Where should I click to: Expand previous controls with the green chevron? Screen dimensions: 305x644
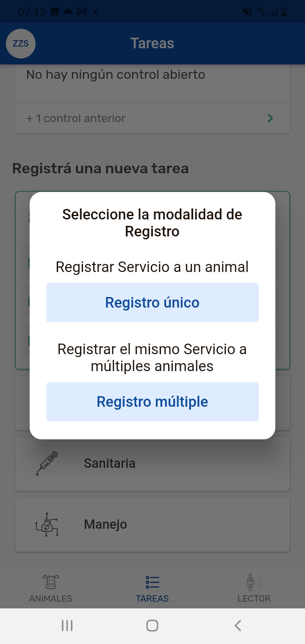pyautogui.click(x=270, y=118)
